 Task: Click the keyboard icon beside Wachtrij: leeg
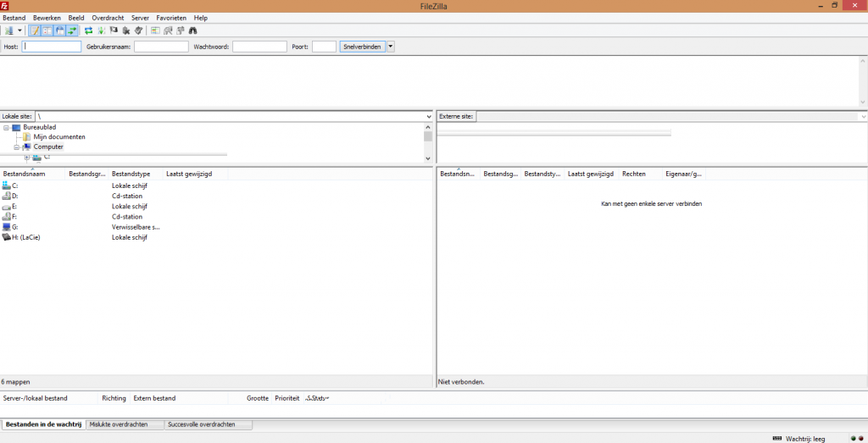pos(777,439)
